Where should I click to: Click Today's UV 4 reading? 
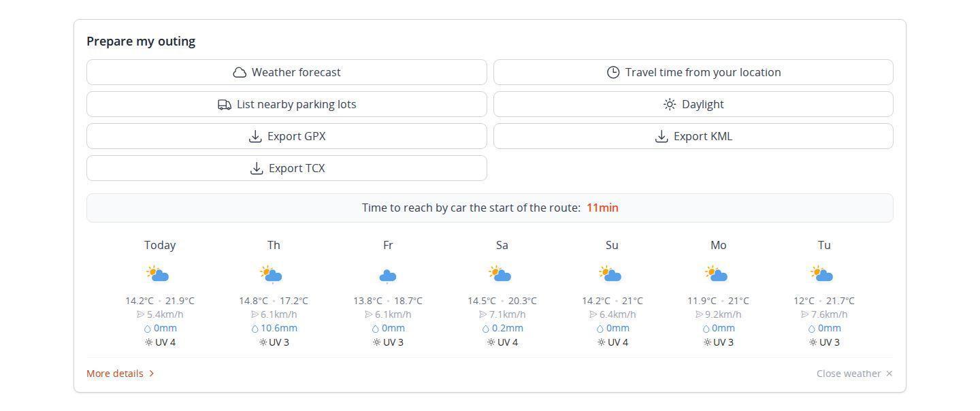(165, 342)
